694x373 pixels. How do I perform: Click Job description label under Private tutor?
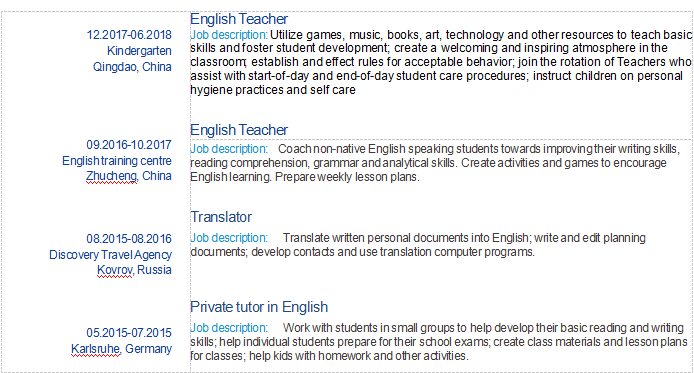(229, 328)
